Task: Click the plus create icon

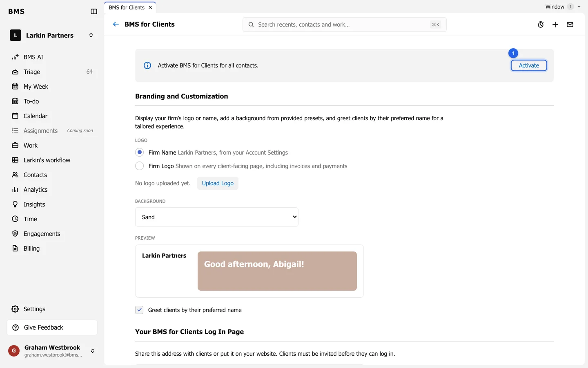Action: coord(555,25)
